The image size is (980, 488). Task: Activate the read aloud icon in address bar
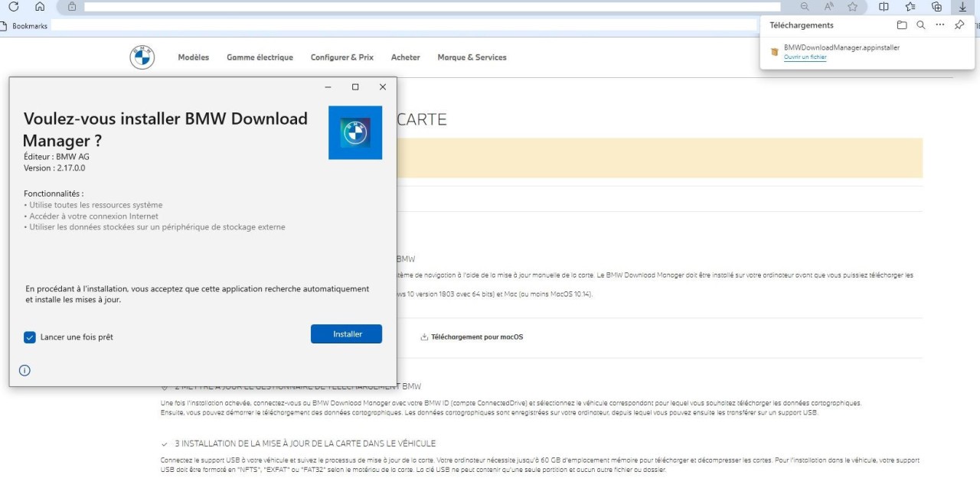tap(829, 6)
